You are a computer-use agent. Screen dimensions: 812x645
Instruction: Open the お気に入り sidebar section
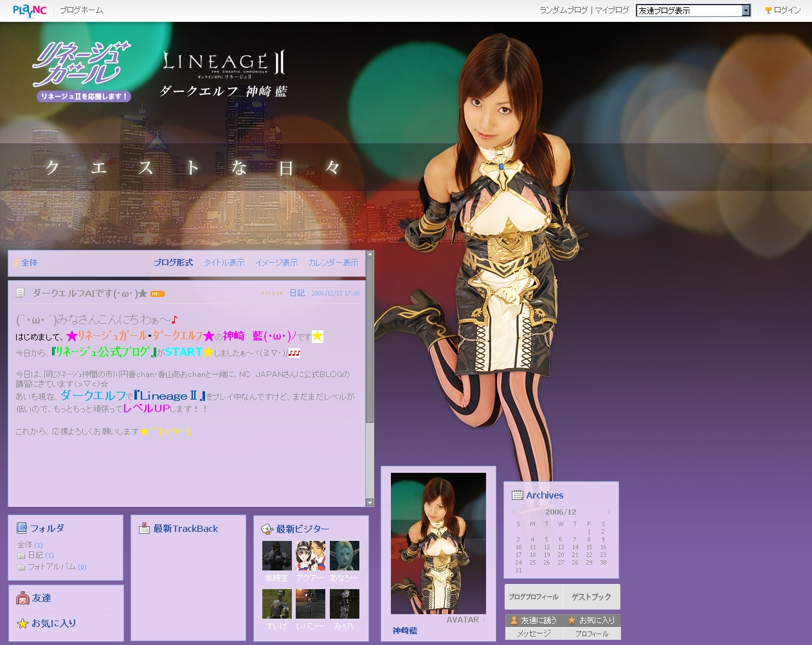pyautogui.click(x=53, y=623)
